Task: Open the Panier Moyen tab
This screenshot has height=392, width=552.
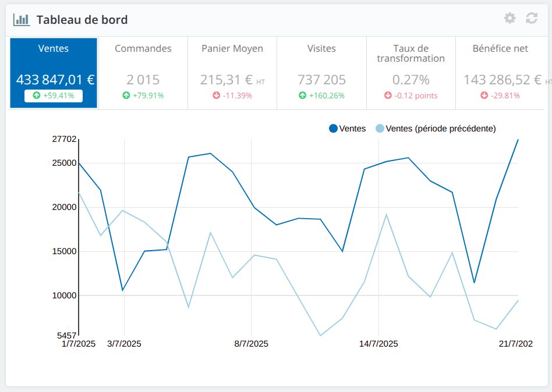Action: point(232,73)
